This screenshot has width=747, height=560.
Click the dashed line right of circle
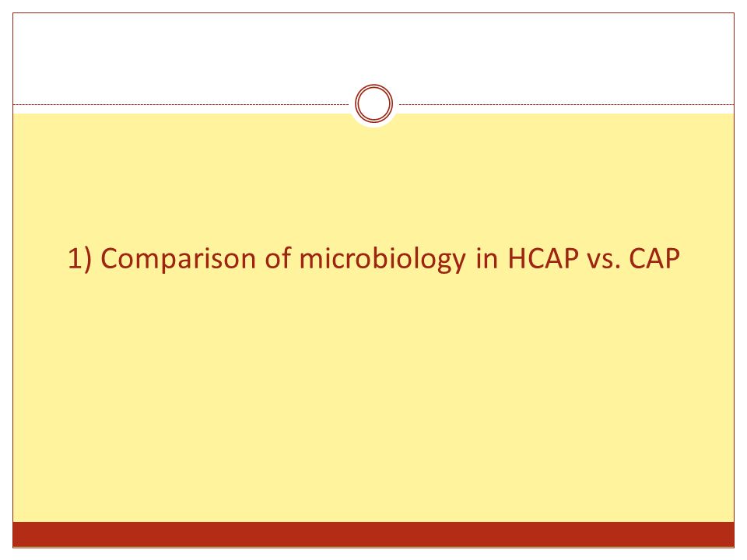(566, 104)
